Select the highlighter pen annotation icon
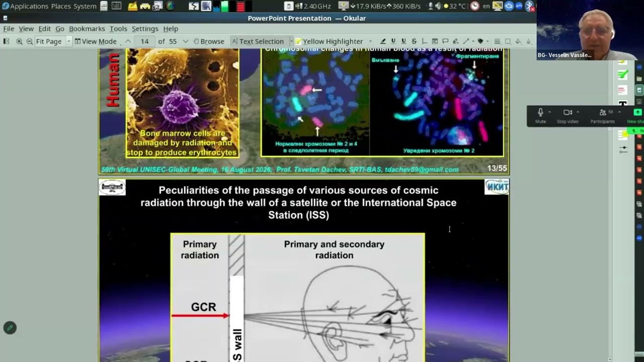This screenshot has width=644, height=362. click(383, 41)
